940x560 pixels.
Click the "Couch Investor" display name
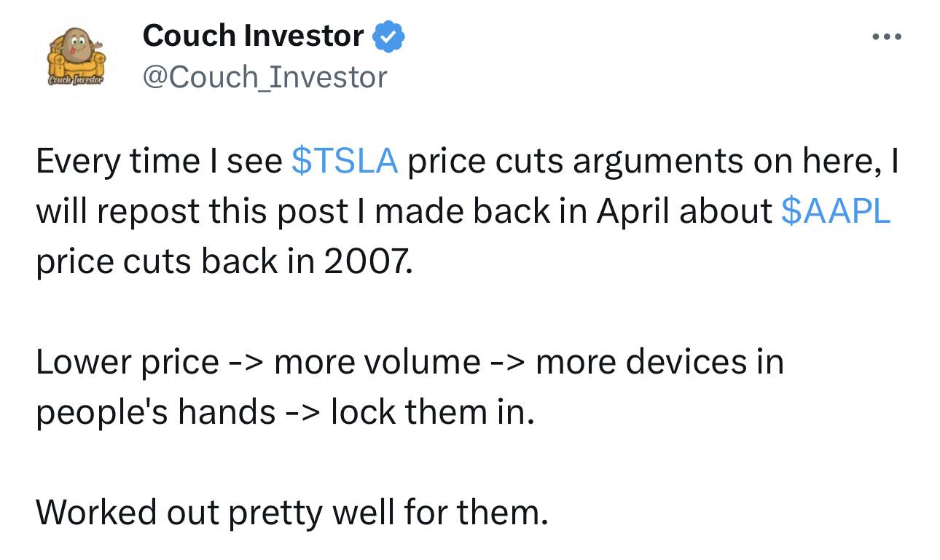(253, 36)
